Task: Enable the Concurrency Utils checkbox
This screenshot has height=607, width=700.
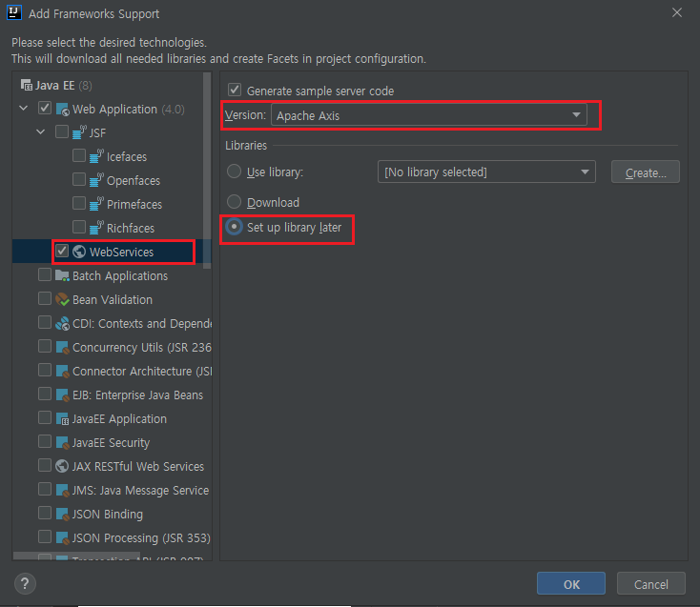Action: pos(45,346)
